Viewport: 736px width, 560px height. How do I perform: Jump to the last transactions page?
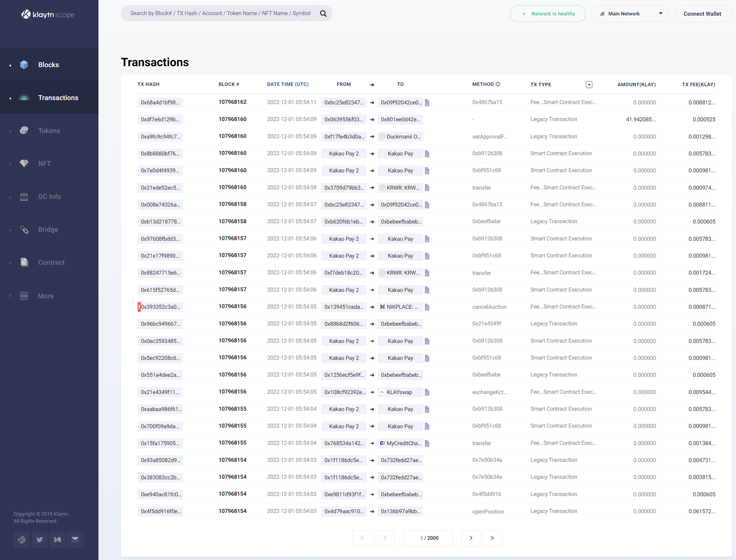click(492, 538)
